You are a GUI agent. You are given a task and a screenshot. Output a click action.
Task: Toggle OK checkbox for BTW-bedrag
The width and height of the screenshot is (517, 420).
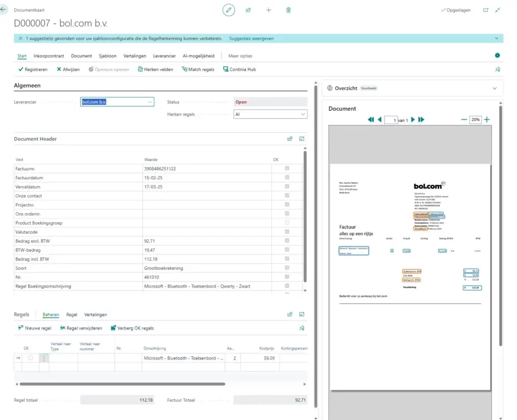[x=287, y=249]
